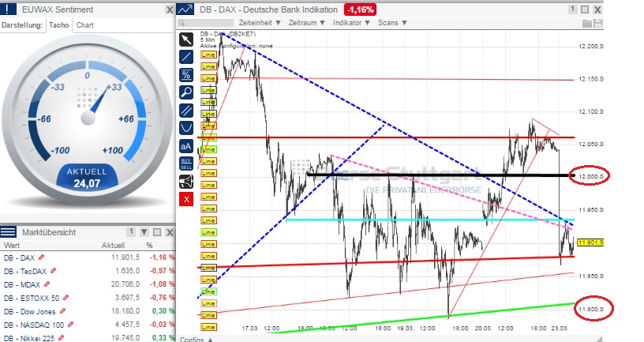Select the percent measurement tool
Image resolution: width=644 pixels, height=342 pixels.
pyautogui.click(x=186, y=75)
